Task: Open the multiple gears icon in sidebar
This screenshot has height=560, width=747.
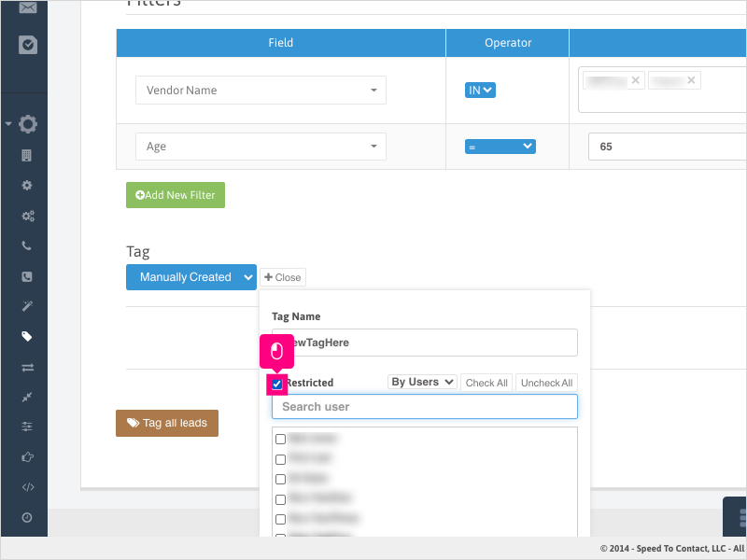Action: pyautogui.click(x=28, y=216)
